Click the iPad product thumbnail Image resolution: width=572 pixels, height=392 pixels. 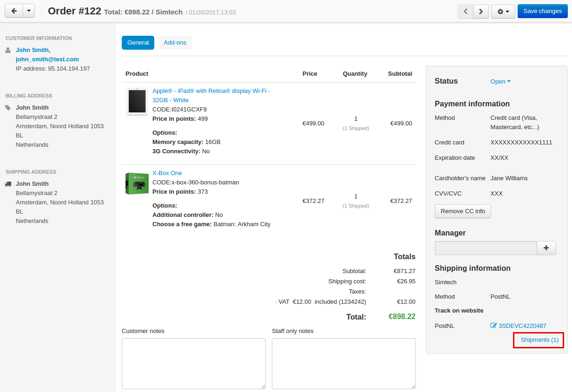point(137,101)
